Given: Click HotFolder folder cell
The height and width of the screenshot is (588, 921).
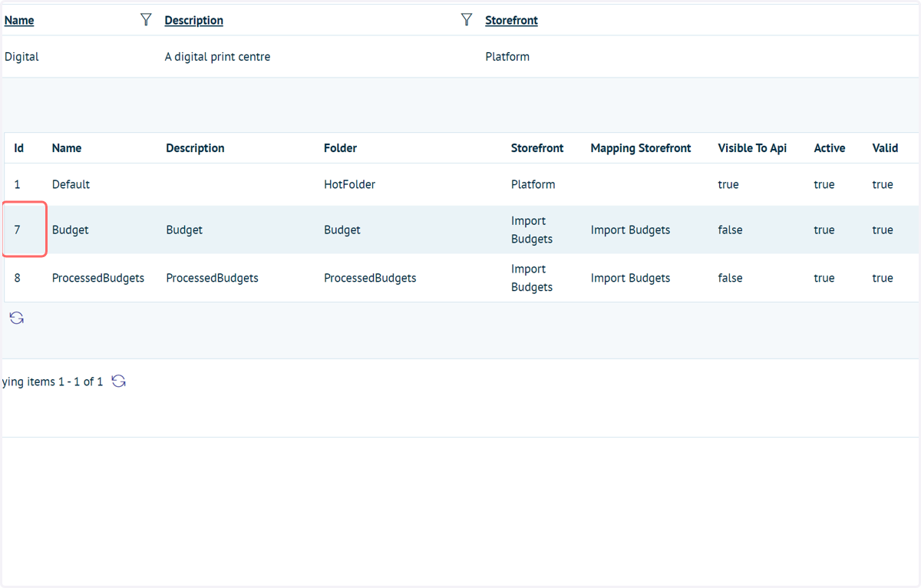Looking at the screenshot, I should click(x=349, y=184).
